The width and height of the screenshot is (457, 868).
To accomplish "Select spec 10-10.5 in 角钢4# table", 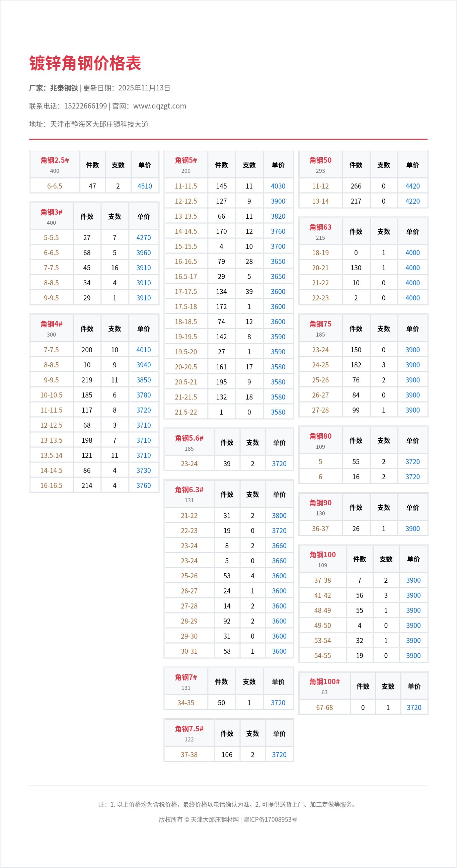I will [52, 395].
